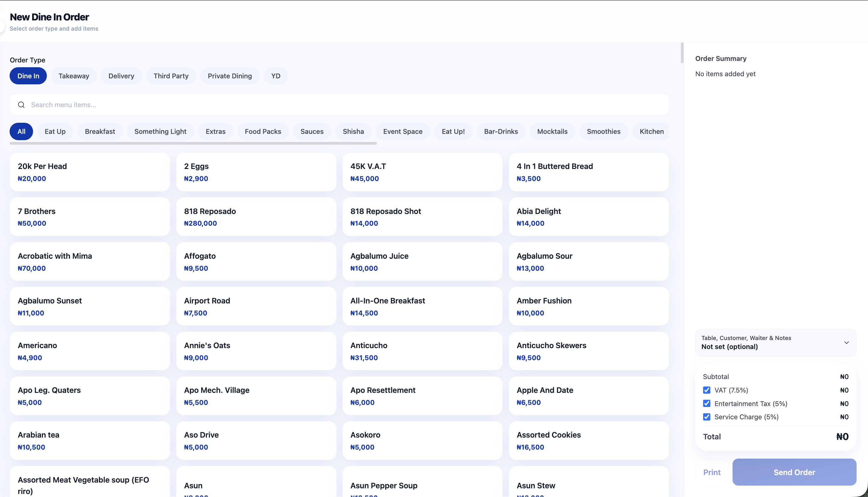The width and height of the screenshot is (868, 497).
Task: Open the Something Light category
Action: [160, 131]
